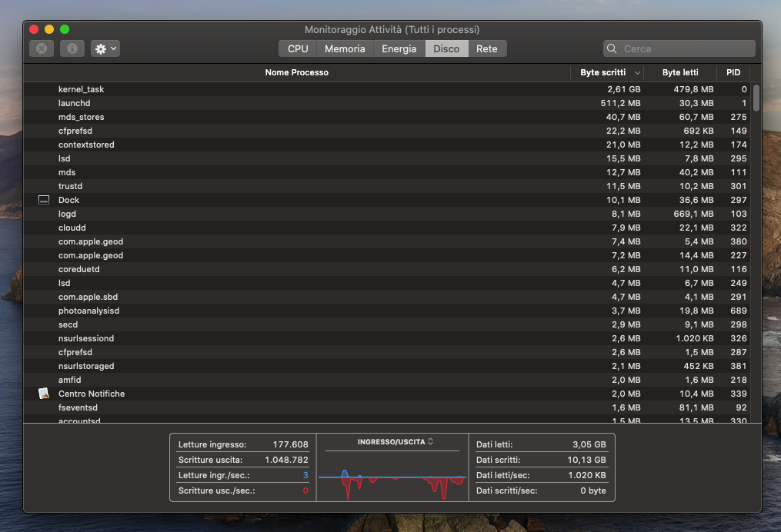Sort by Byte letti column header
The height and width of the screenshot is (532, 781).
coord(680,73)
